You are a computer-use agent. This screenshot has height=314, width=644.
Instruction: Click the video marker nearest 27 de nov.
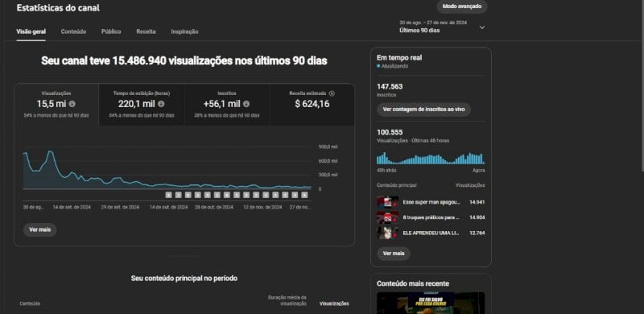click(304, 195)
